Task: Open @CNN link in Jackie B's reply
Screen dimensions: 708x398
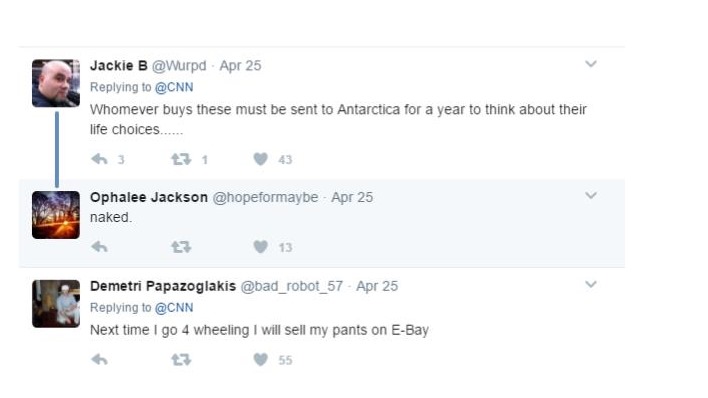Action: [174, 87]
